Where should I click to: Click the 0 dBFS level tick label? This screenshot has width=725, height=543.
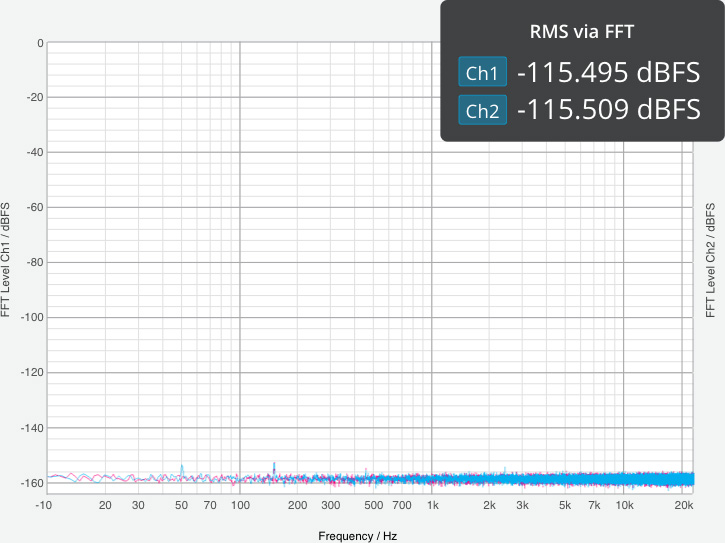tap(39, 43)
